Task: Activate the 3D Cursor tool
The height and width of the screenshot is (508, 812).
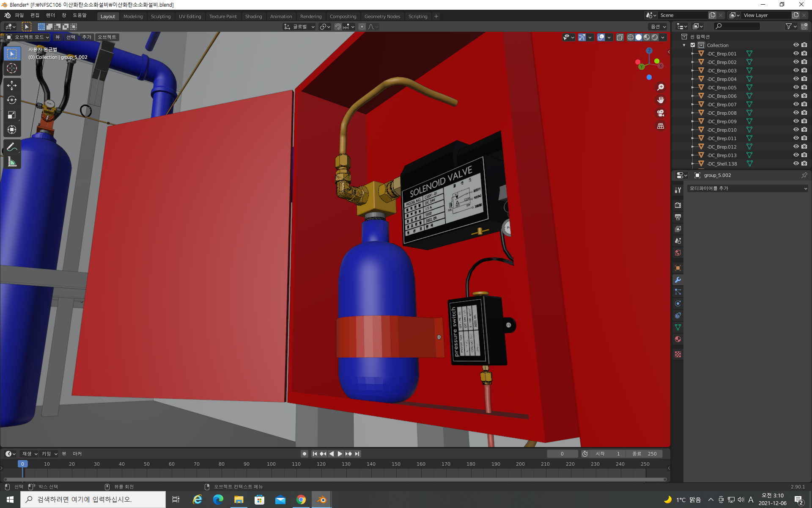Action: coord(11,68)
